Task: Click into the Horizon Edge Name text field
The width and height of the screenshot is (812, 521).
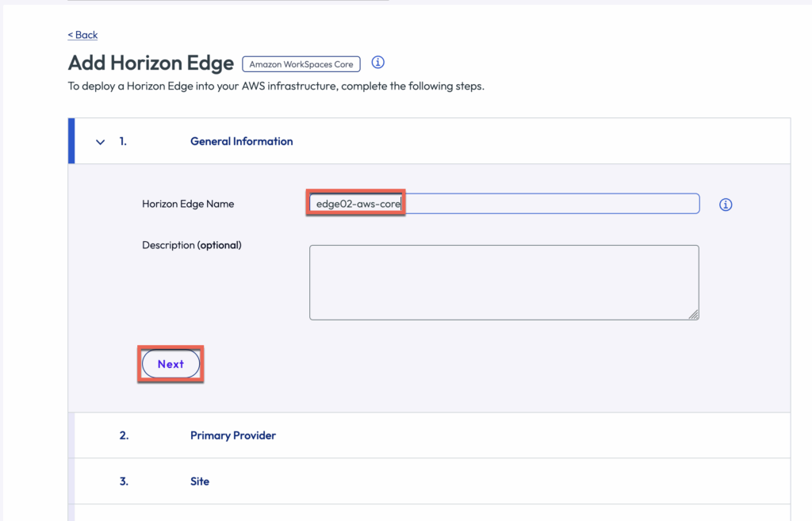Action: 547,204
